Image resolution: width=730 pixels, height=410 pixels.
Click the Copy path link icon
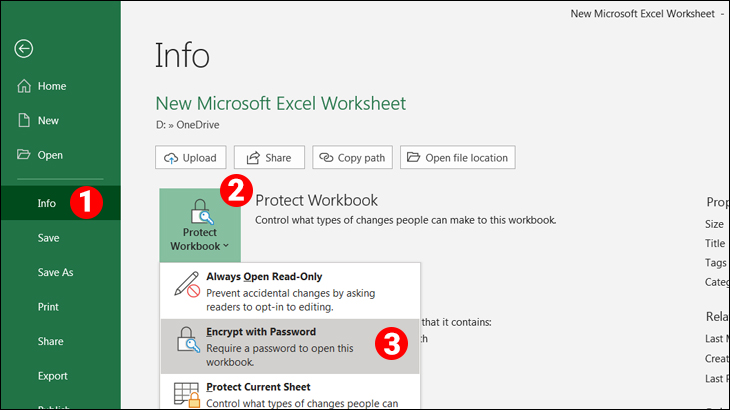point(327,158)
